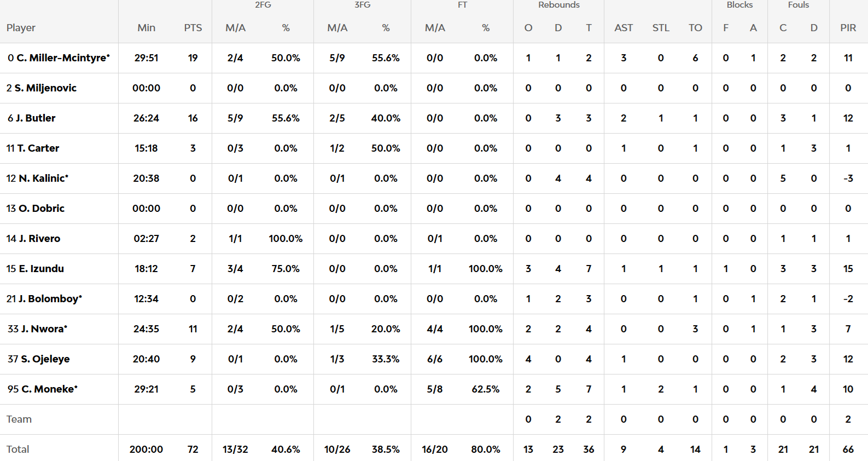
Task: Open E. Izundu's player profile
Action: tap(42, 269)
